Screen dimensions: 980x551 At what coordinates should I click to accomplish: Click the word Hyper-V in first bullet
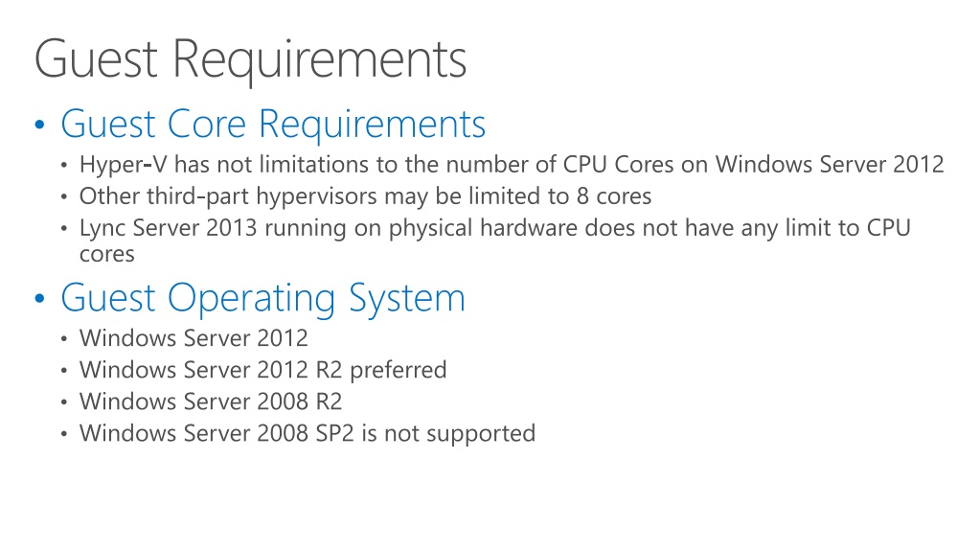(x=124, y=165)
